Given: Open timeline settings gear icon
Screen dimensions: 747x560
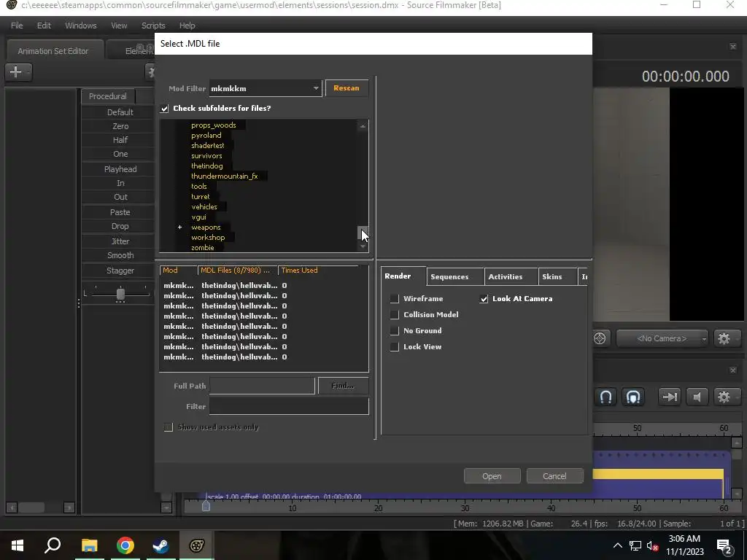Looking at the screenshot, I should pos(724,397).
